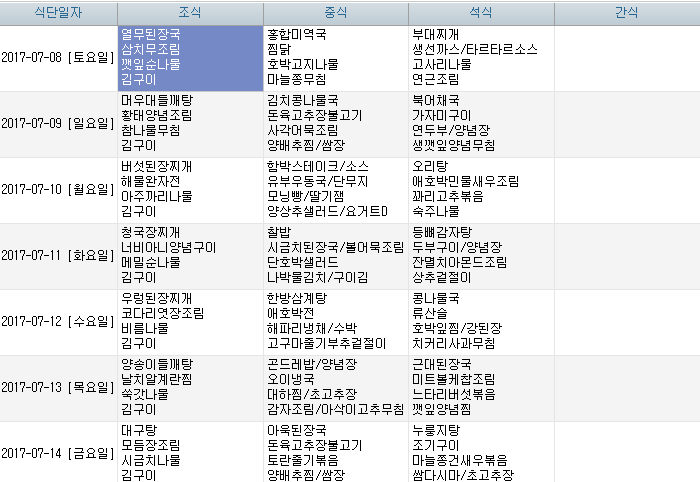
Task: Click the 중식 cell containing 함박스테이크/소스
Action: point(336,190)
